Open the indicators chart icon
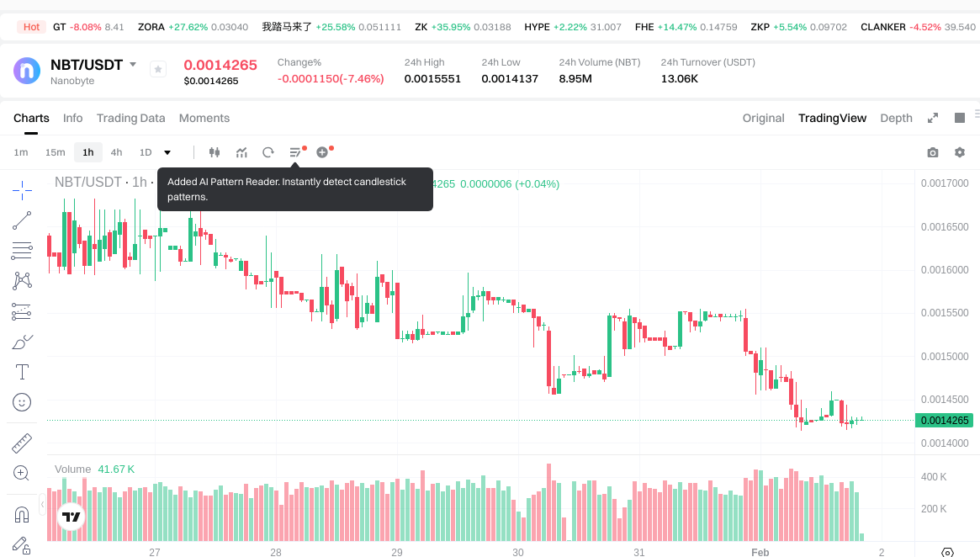Image resolution: width=980 pixels, height=557 pixels. point(241,152)
